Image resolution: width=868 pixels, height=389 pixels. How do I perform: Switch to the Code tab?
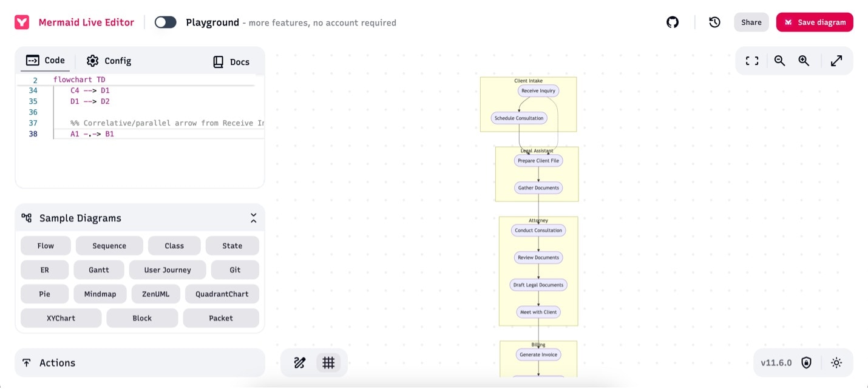[x=46, y=61]
